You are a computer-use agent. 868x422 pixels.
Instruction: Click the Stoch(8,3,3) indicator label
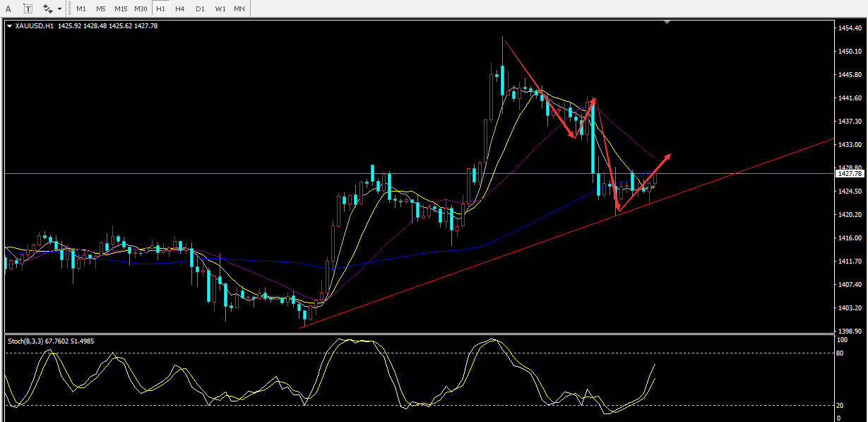pyautogui.click(x=25, y=341)
